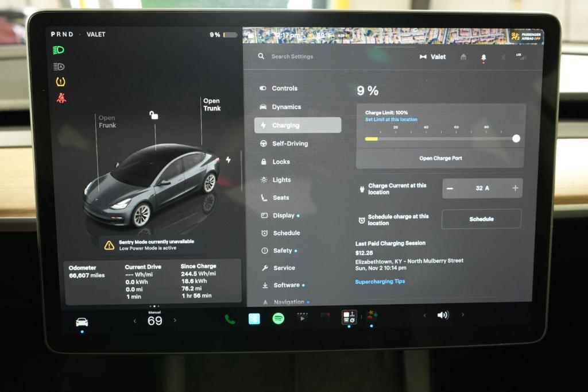Tap the speaker volume icon
This screenshot has width=588, height=392.
click(443, 314)
